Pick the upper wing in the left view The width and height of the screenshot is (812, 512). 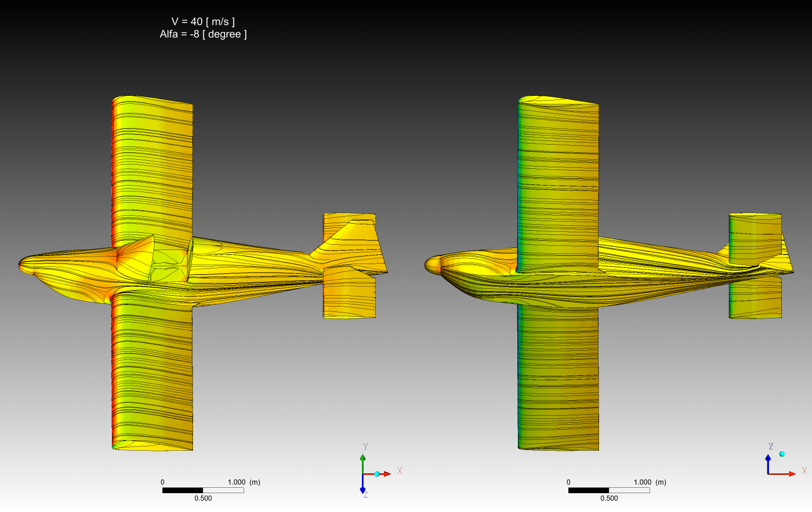coord(152,167)
